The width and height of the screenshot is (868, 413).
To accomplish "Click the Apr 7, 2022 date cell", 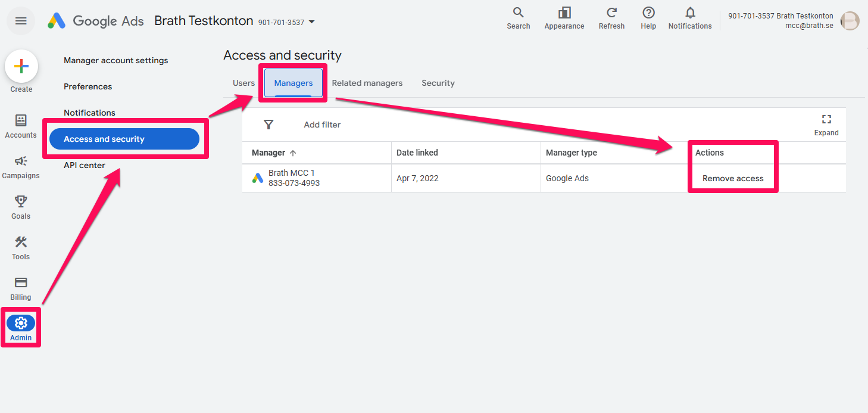I will tap(417, 178).
